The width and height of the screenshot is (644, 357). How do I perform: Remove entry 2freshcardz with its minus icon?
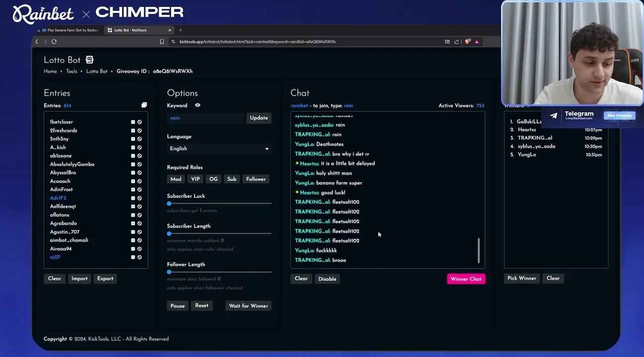point(133,130)
